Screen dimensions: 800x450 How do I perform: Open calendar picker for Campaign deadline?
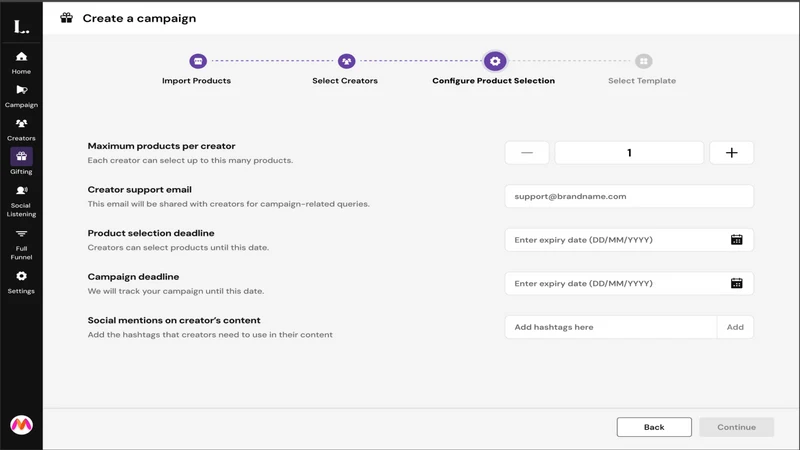[x=736, y=283]
